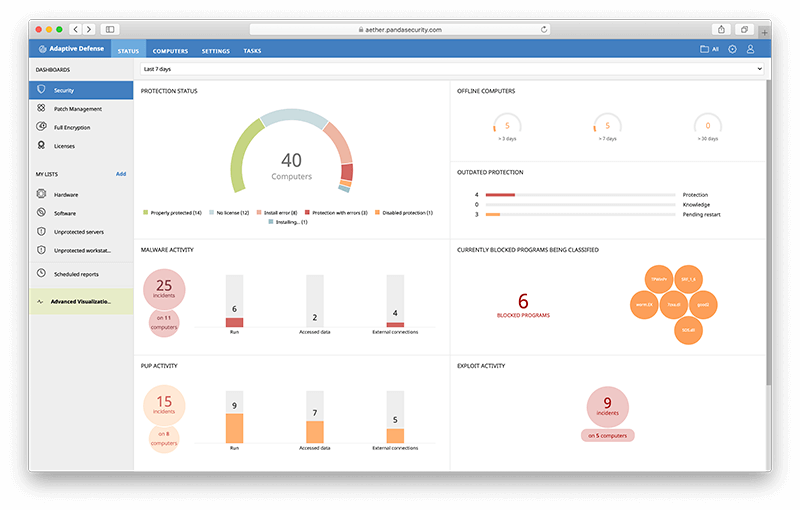Open Advanced Visualization link
The width and height of the screenshot is (800, 510).
click(x=80, y=300)
